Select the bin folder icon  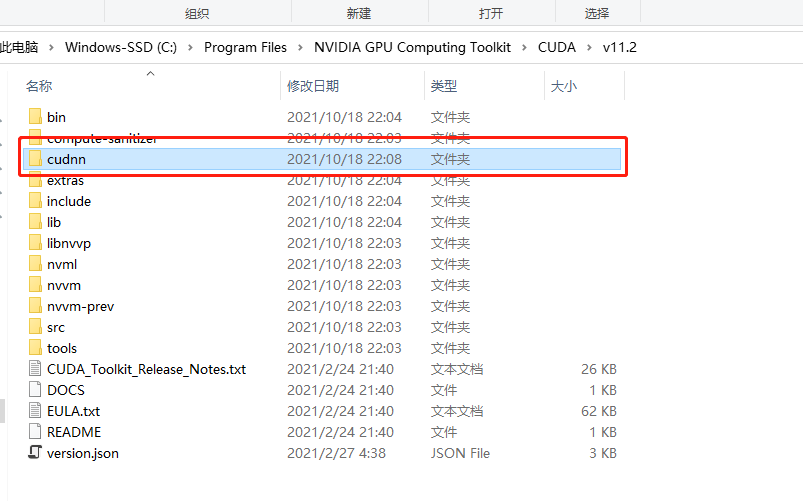point(35,117)
